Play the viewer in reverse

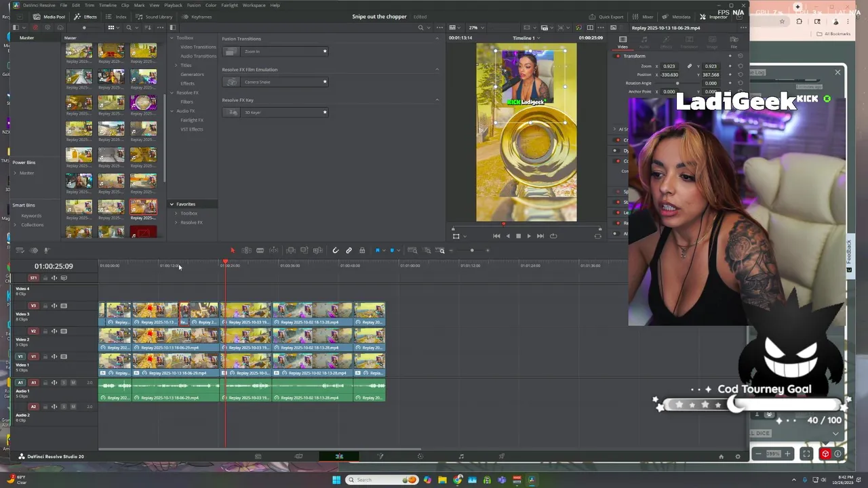[508, 236]
